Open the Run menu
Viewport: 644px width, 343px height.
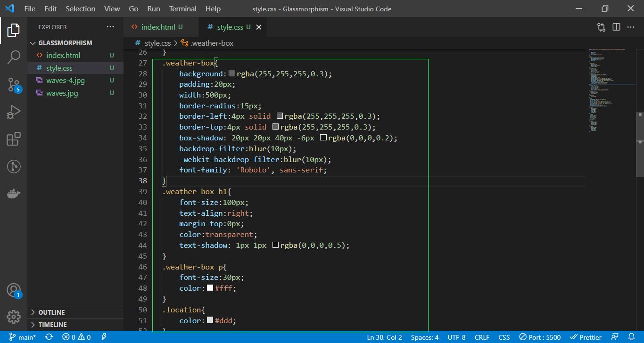(x=154, y=8)
